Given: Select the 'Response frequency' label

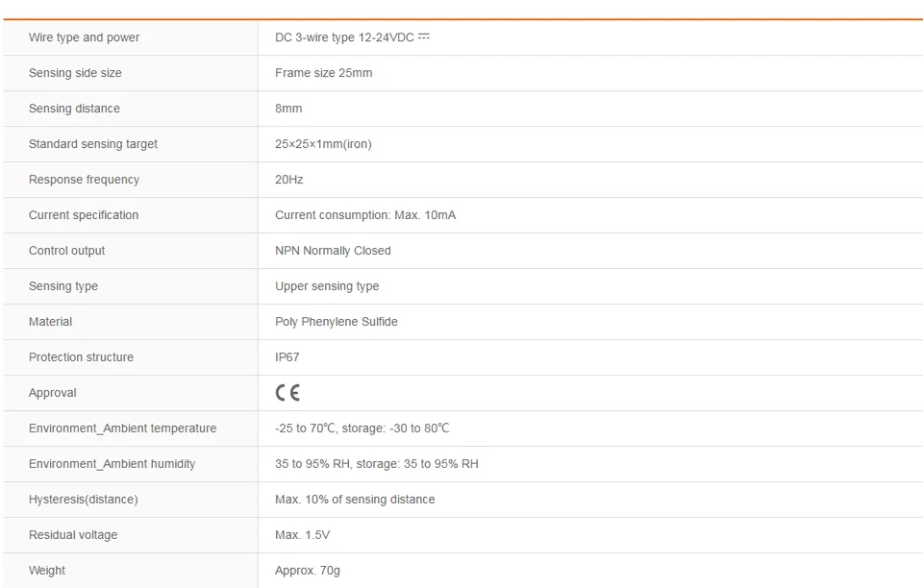Looking at the screenshot, I should (x=84, y=180).
